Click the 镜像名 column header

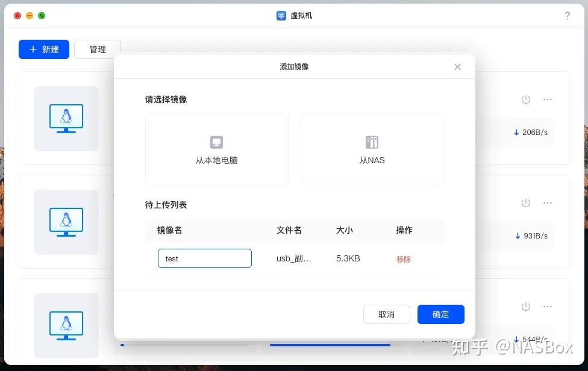[169, 230]
